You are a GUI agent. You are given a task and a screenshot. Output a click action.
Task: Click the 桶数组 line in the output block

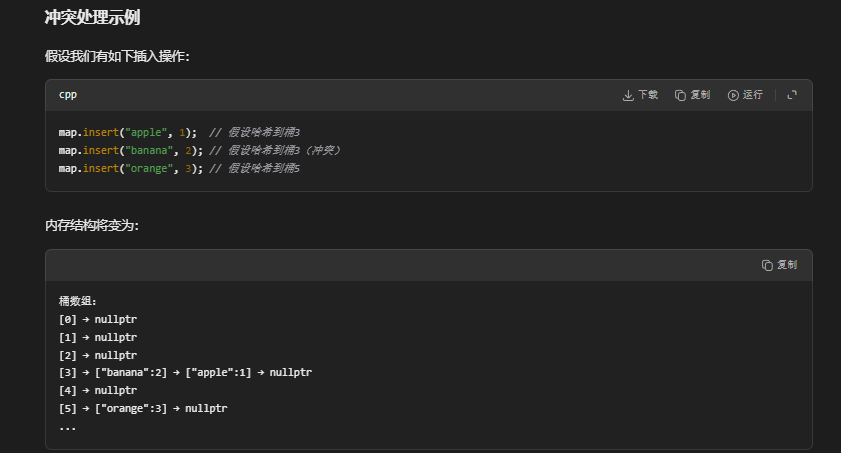(x=78, y=301)
